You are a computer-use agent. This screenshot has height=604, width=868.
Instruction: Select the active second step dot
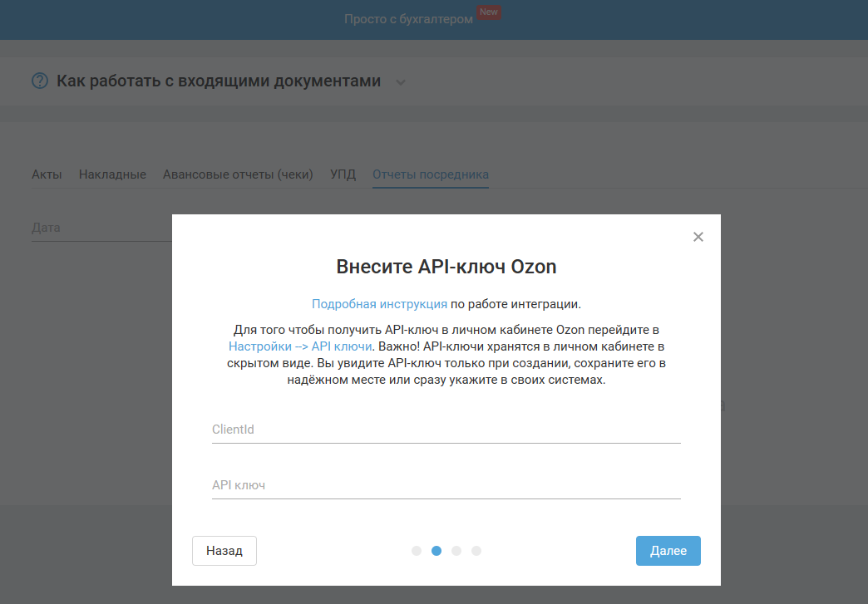pos(436,551)
